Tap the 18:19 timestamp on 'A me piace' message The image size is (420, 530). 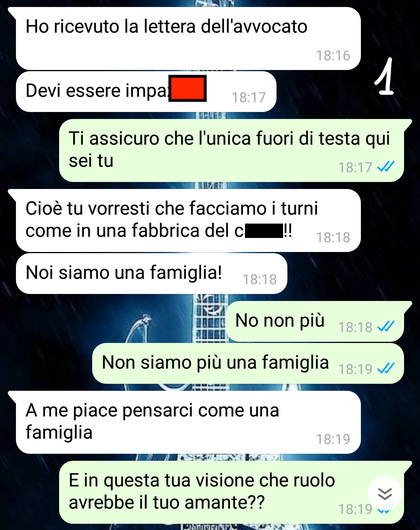tap(333, 439)
